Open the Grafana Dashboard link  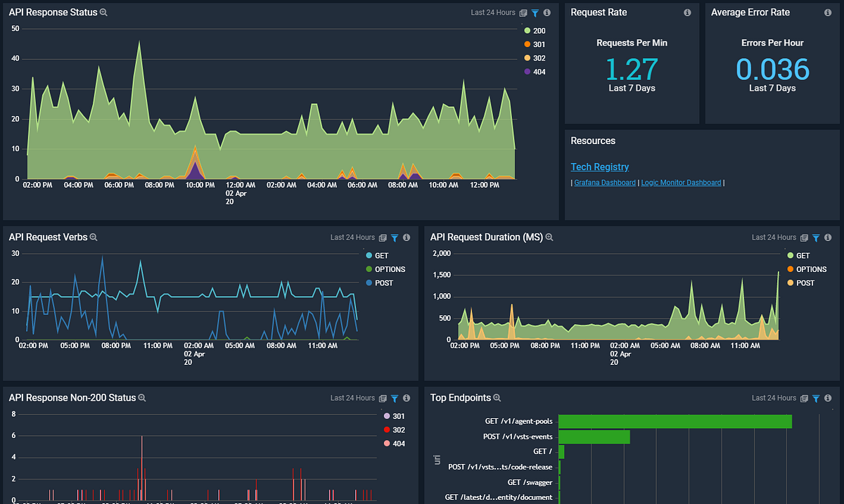point(605,183)
